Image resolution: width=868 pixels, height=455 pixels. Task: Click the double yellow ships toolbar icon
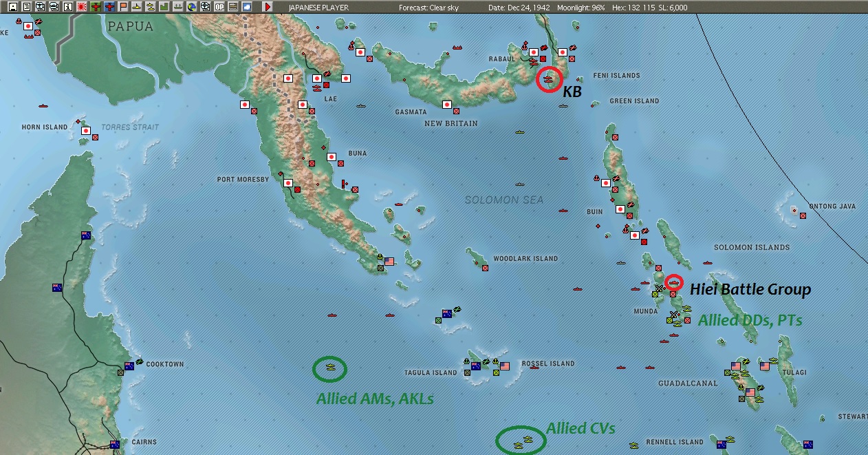[x=150, y=7]
